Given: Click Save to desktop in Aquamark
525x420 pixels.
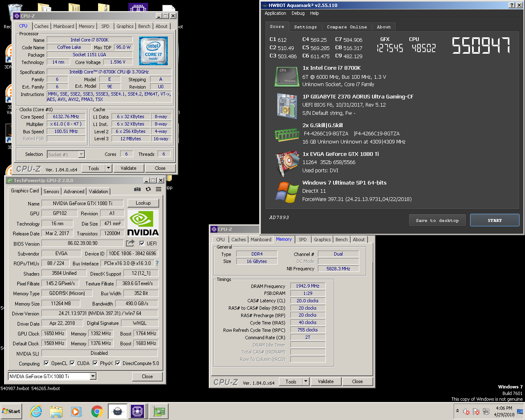Looking at the screenshot, I should (437, 220).
